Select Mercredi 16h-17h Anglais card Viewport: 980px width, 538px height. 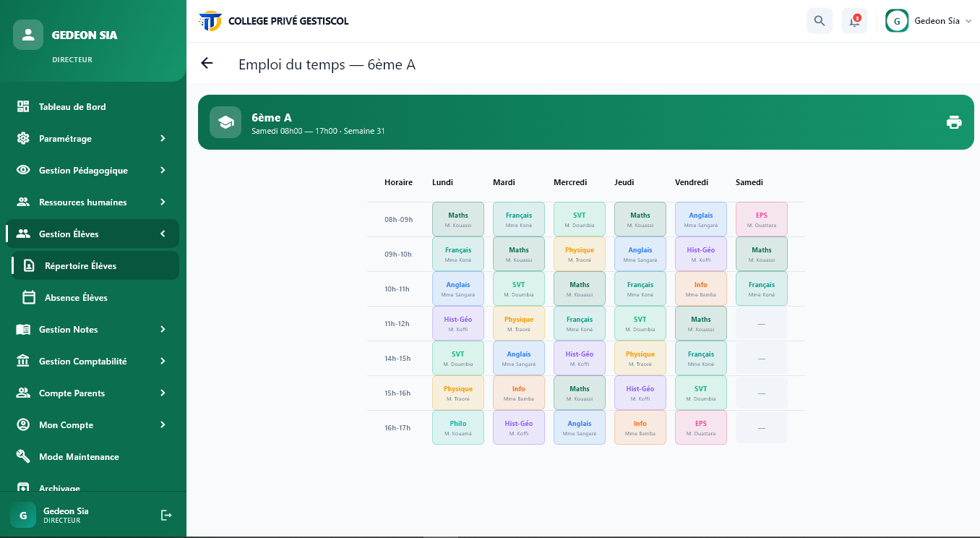click(x=580, y=427)
